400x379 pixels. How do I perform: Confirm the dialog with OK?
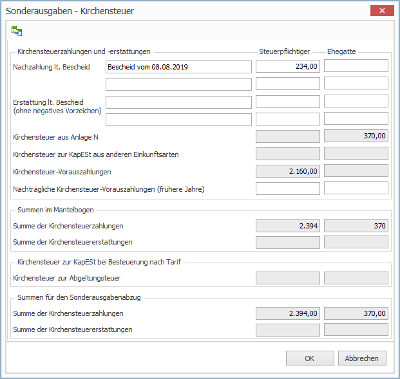310,358
